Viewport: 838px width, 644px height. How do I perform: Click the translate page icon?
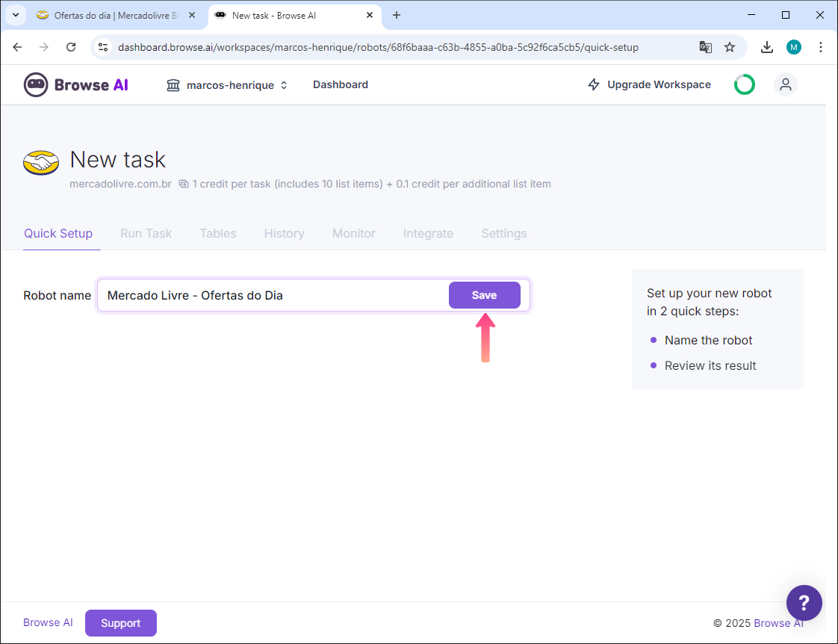pos(706,47)
